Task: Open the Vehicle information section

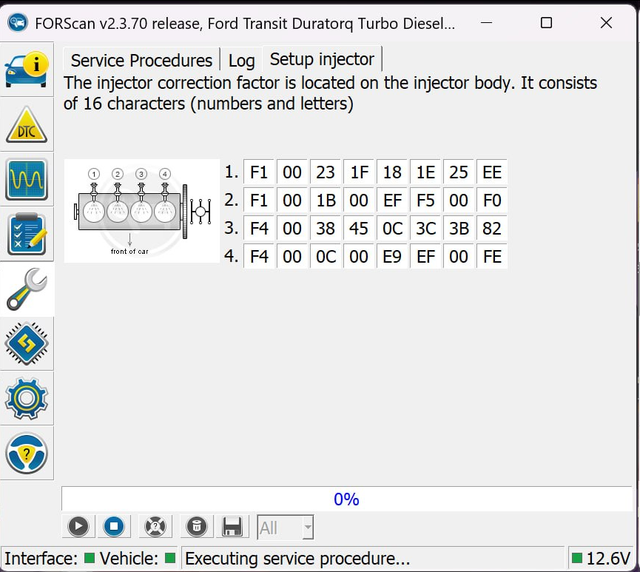Action: [27, 69]
